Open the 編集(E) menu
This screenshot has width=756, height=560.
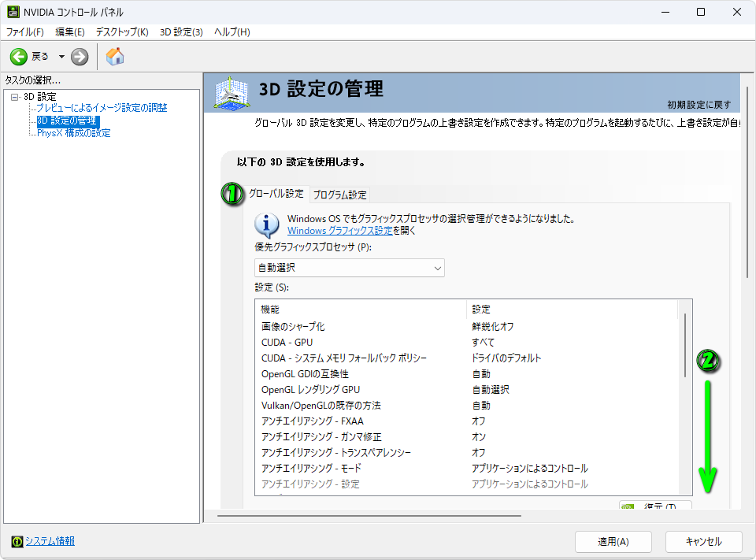pyautogui.click(x=70, y=32)
